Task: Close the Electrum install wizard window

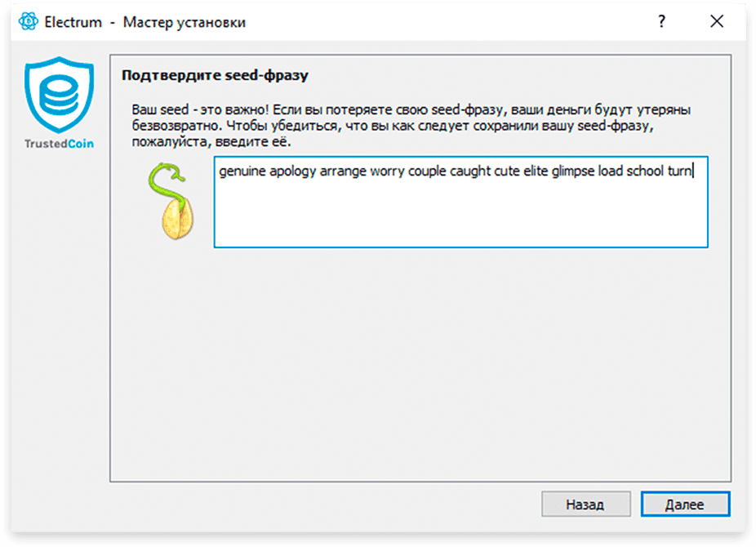Action: [x=717, y=21]
